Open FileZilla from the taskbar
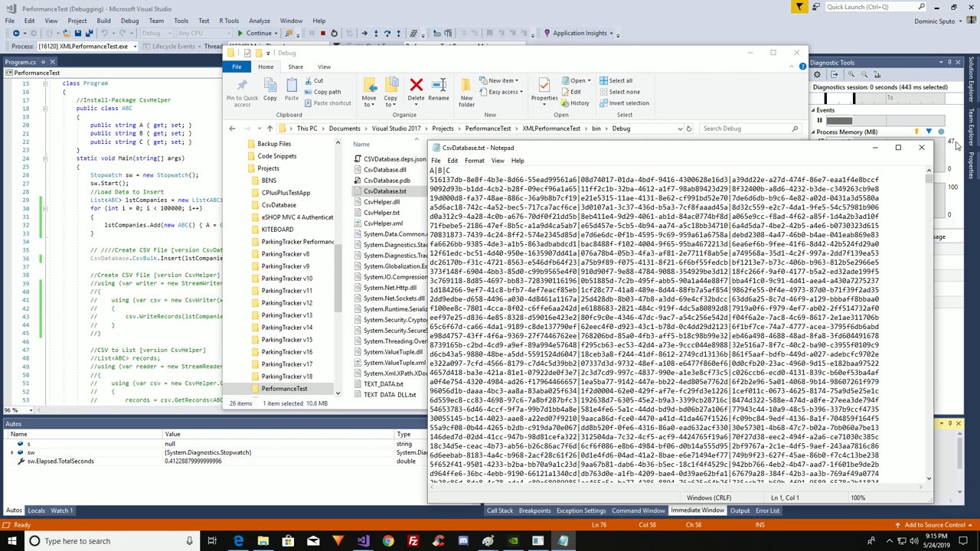This screenshot has height=551, width=980. tap(413, 541)
